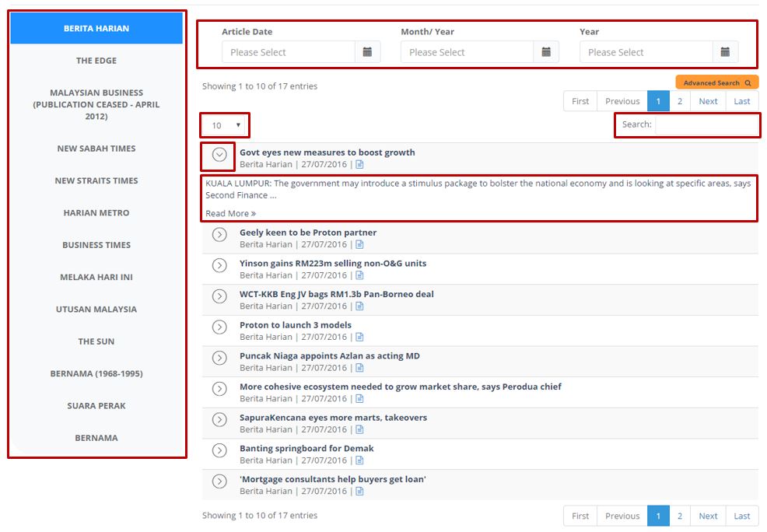Screen dimensions: 767x532
Task: Click the Advanced Search button
Action: 716,82
